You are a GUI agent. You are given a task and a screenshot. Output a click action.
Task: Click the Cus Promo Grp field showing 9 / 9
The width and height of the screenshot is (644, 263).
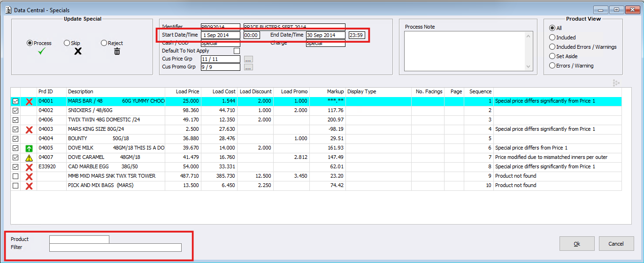[x=221, y=67]
